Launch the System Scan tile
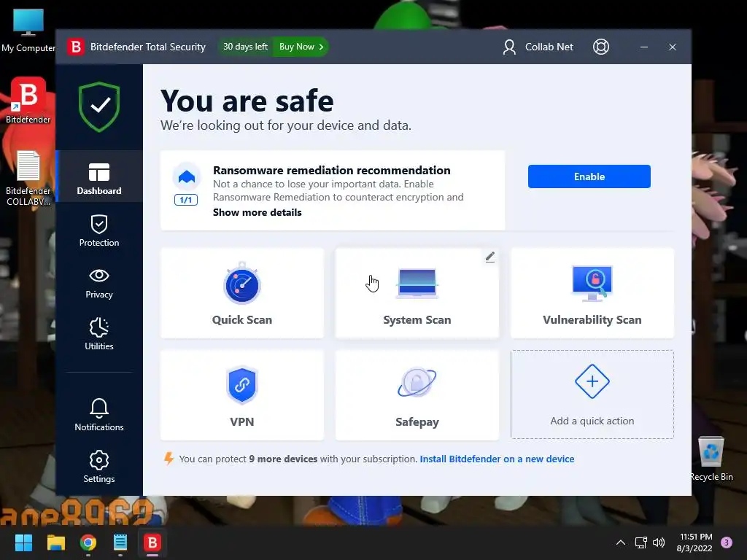Screen dimensions: 747x560 (x=417, y=293)
